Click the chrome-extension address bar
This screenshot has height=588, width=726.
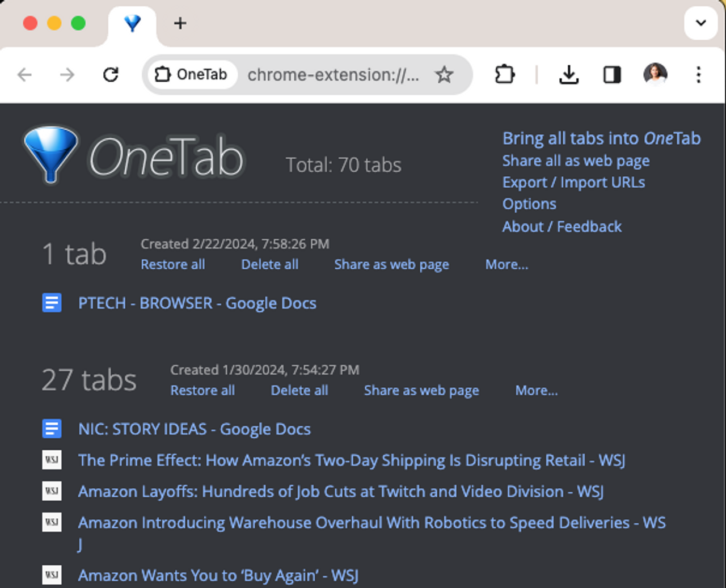coord(333,74)
